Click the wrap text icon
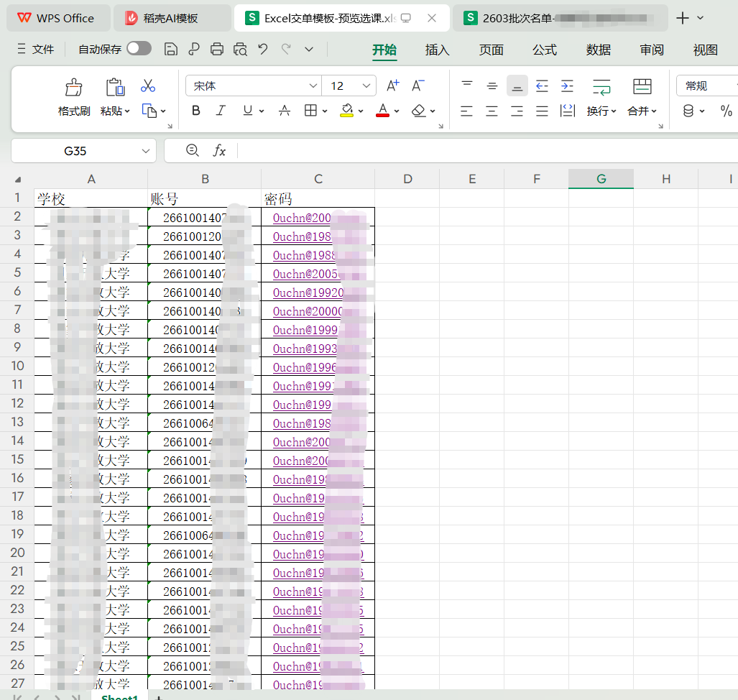 point(601,87)
